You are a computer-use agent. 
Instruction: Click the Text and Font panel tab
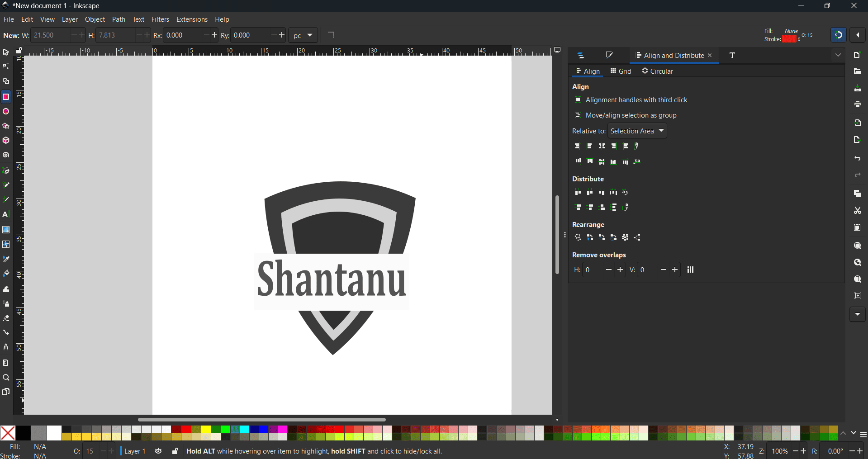(732, 55)
